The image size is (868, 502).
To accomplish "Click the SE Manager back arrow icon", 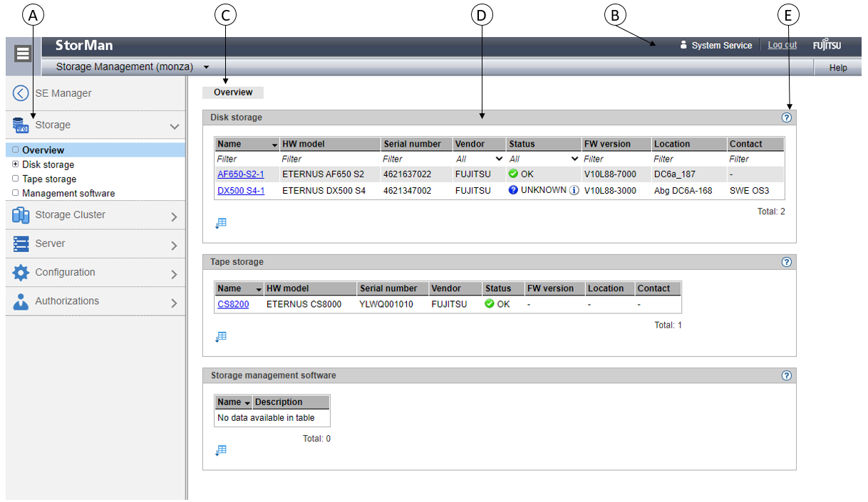I will click(21, 93).
